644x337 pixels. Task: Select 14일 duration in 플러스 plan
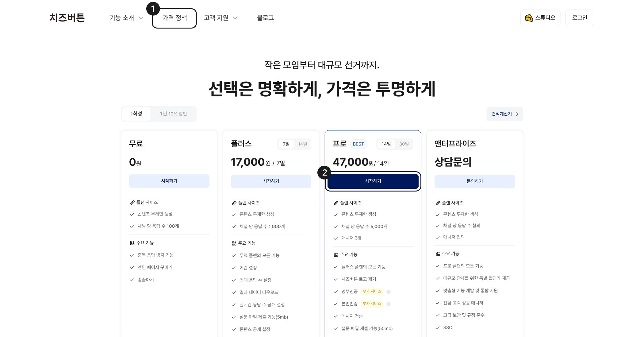click(302, 144)
